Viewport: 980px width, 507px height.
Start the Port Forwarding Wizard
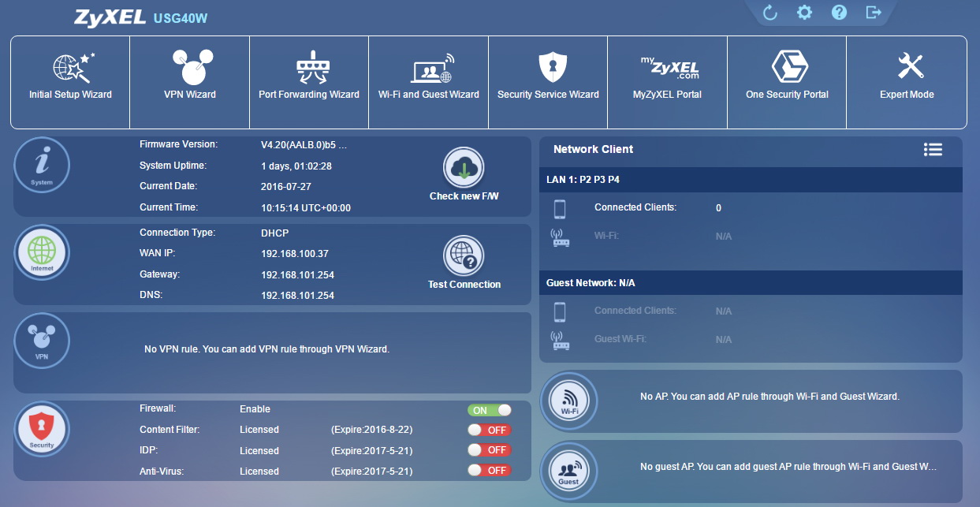(x=308, y=82)
